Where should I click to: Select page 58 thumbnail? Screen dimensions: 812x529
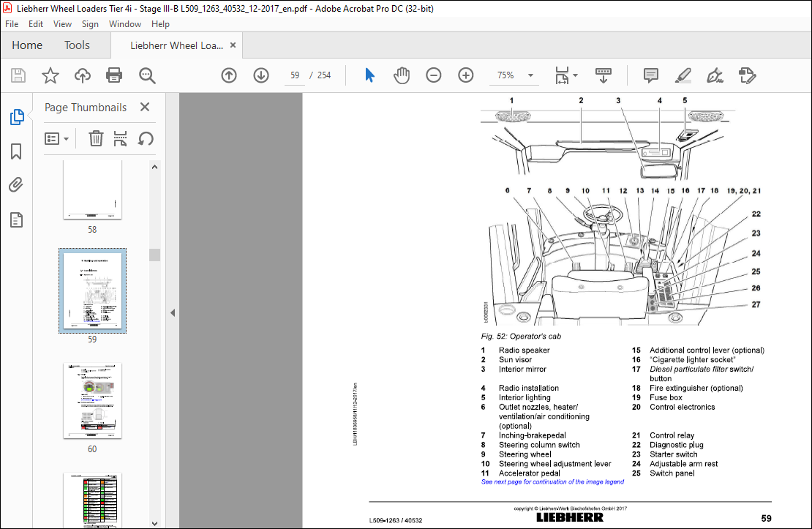pyautogui.click(x=92, y=189)
